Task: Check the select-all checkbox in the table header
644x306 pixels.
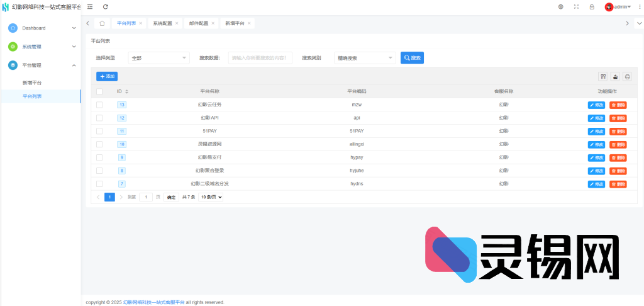Action: (x=99, y=91)
